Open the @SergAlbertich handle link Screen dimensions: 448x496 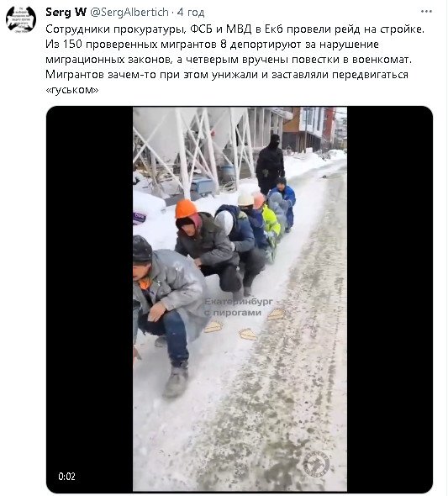pyautogui.click(x=129, y=12)
